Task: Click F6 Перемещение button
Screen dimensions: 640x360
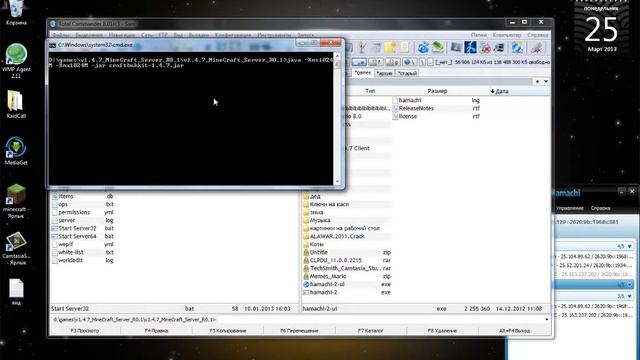Action: click(x=299, y=331)
